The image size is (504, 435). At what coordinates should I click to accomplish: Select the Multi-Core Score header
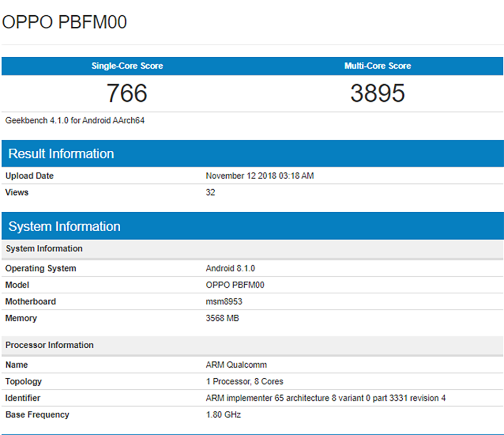pos(377,66)
